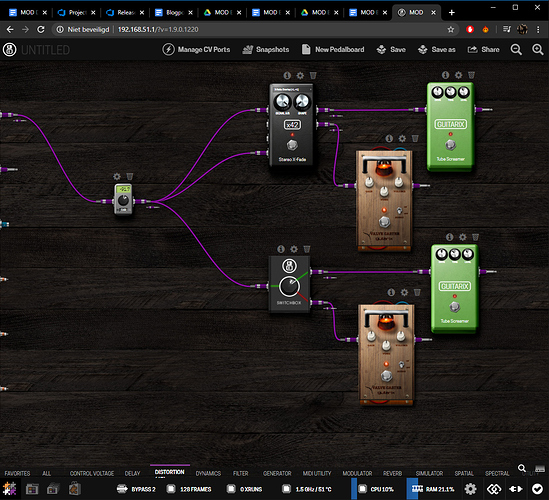Flip mini toggle switch on Valve Caster wired to Stereo X-Fade
This screenshot has height=500, width=549.
point(399,210)
